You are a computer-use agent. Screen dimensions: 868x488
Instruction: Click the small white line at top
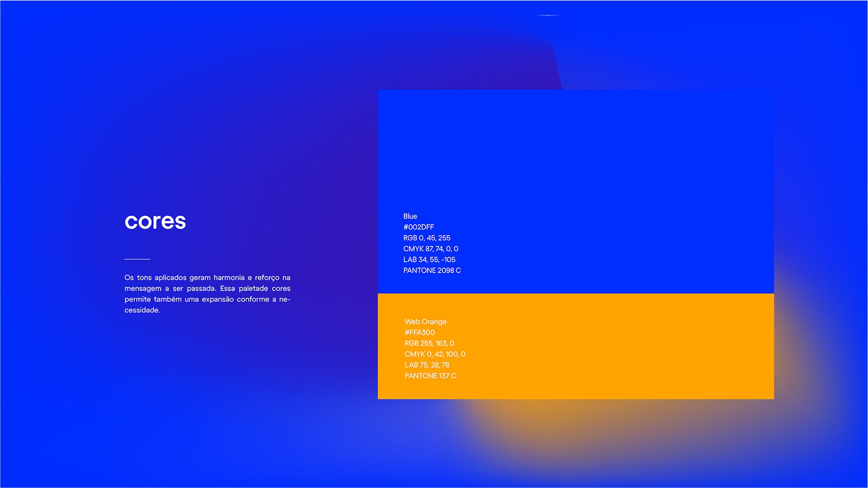[x=548, y=15]
